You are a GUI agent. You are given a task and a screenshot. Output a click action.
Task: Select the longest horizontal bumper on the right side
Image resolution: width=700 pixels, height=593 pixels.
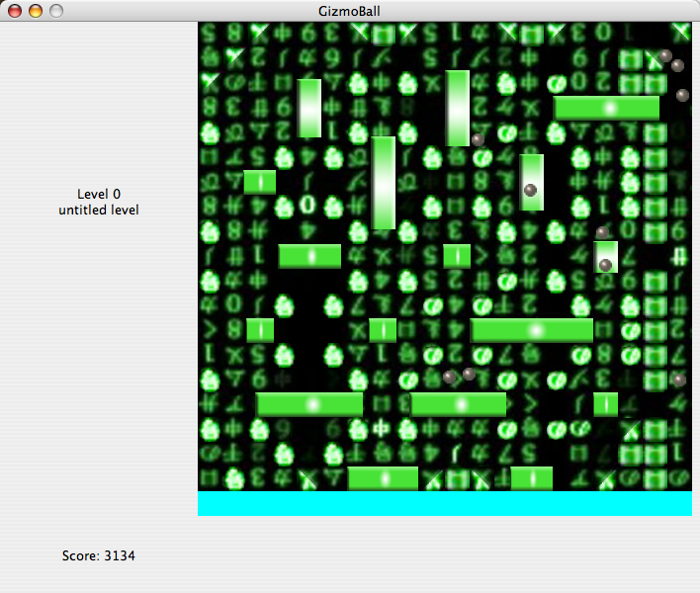[532, 330]
